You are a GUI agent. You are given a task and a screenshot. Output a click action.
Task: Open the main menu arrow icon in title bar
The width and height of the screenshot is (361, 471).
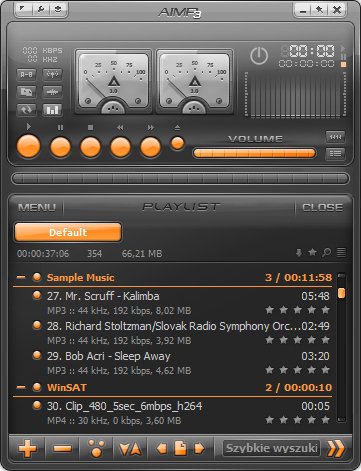click(23, 9)
